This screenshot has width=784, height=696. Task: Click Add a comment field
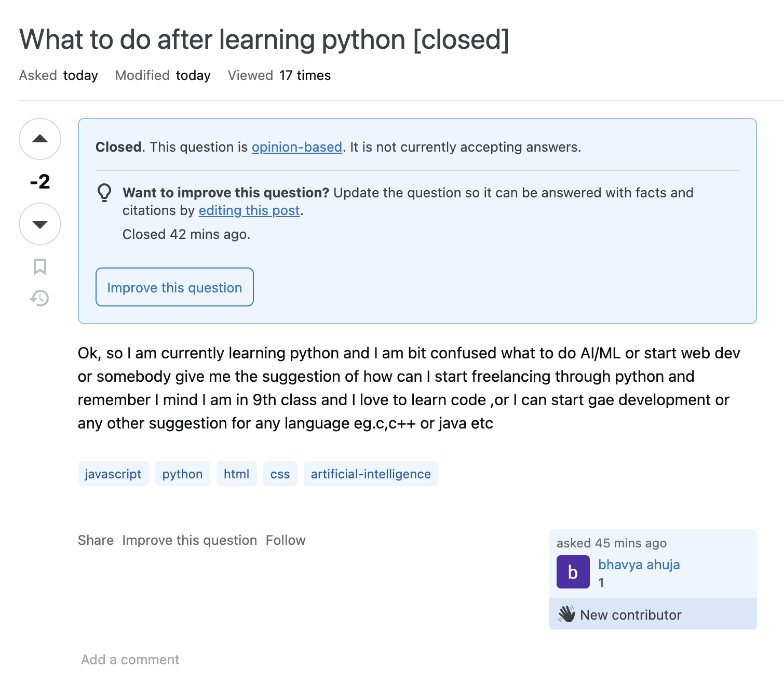(x=130, y=660)
